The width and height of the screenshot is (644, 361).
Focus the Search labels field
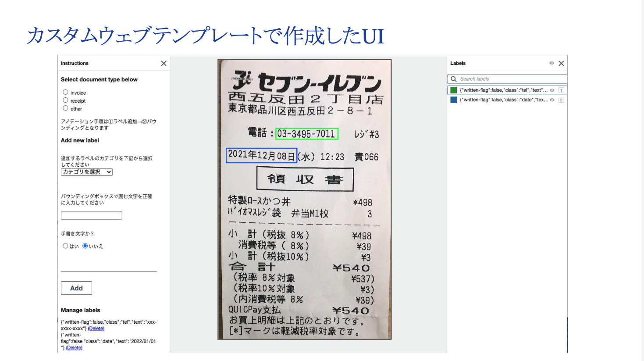tap(507, 79)
